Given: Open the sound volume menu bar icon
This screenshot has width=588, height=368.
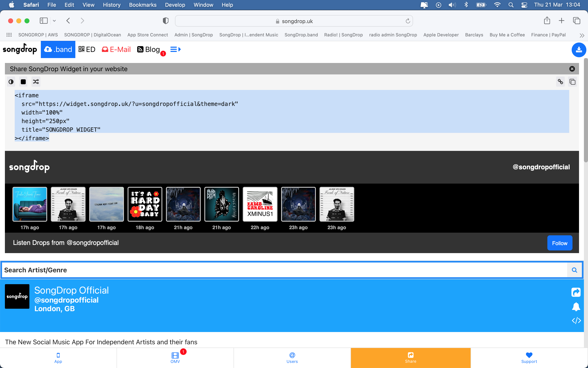Looking at the screenshot, I should (452, 5).
